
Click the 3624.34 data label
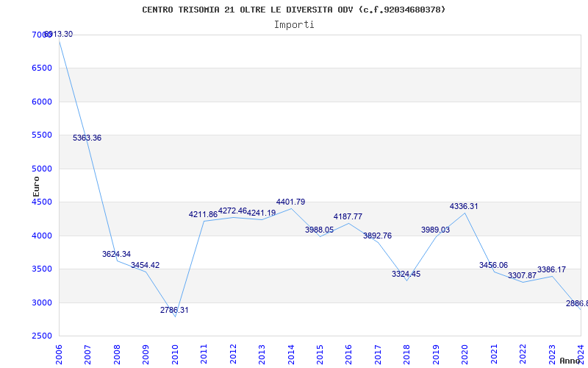tap(116, 254)
